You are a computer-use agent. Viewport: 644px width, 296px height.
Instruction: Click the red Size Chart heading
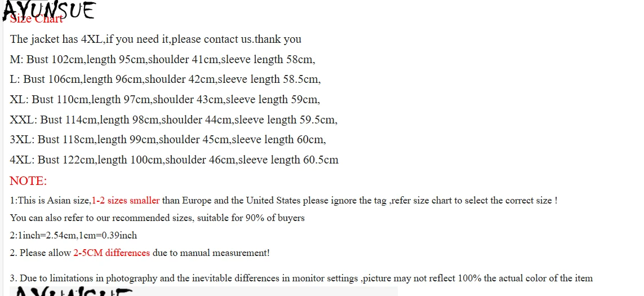(x=36, y=20)
